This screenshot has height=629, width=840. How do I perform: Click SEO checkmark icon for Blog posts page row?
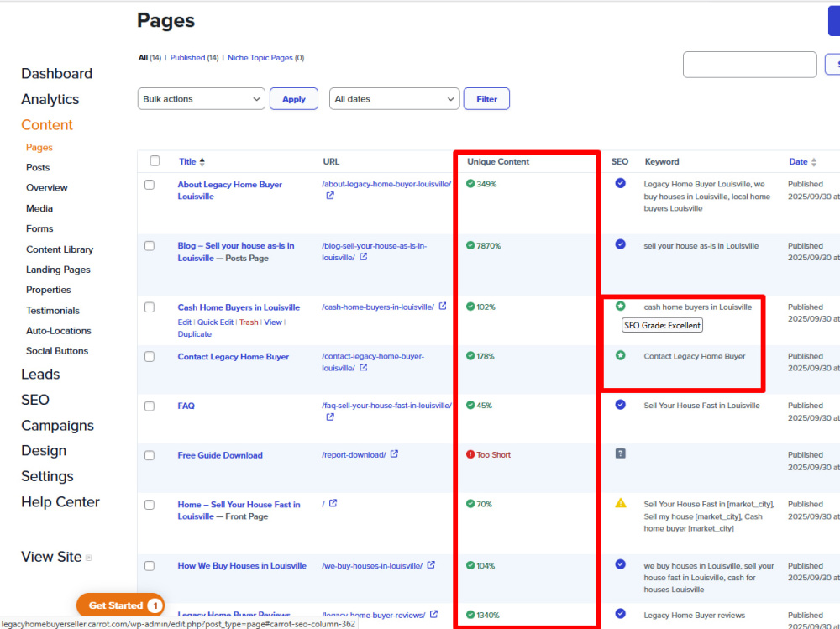click(621, 244)
